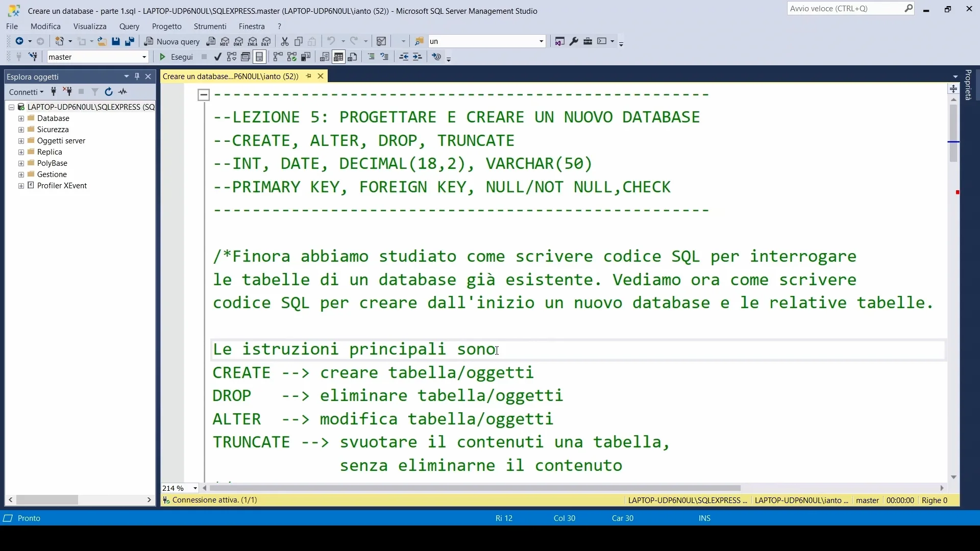Click the Save file icon
980x551 pixels.
pos(116,41)
